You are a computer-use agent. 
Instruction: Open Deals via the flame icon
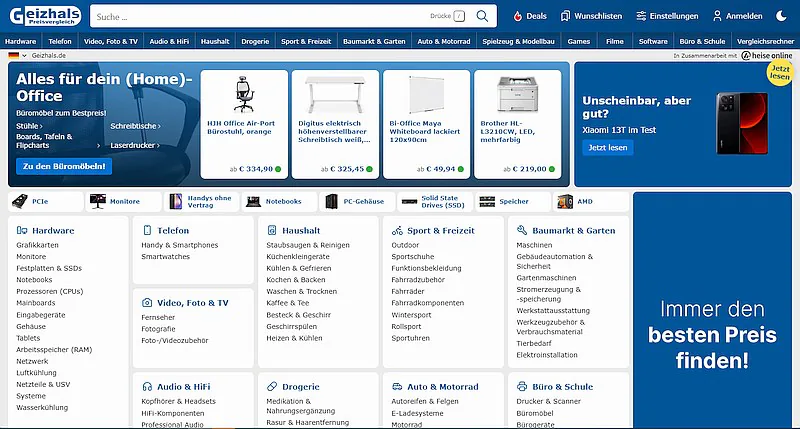coord(517,16)
